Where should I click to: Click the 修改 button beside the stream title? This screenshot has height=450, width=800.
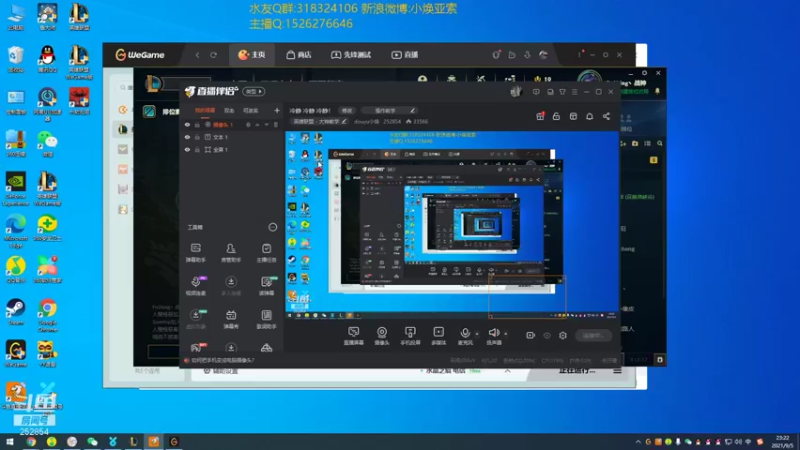pos(347,110)
